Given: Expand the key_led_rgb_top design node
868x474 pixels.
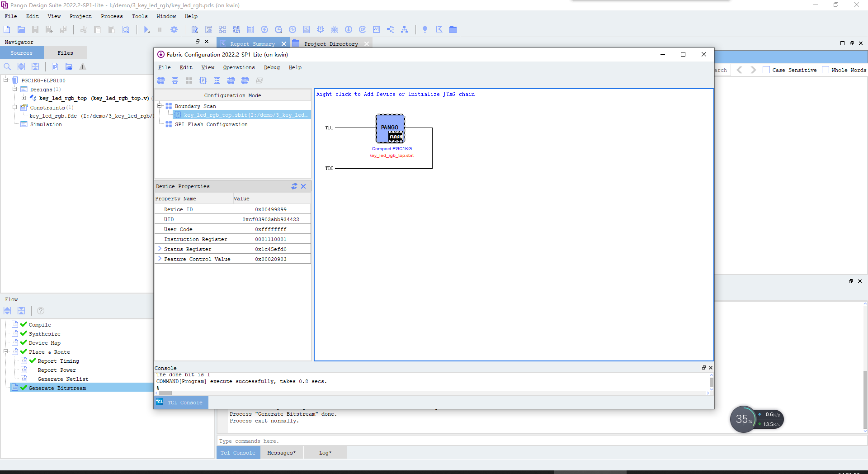Looking at the screenshot, I should tap(24, 98).
